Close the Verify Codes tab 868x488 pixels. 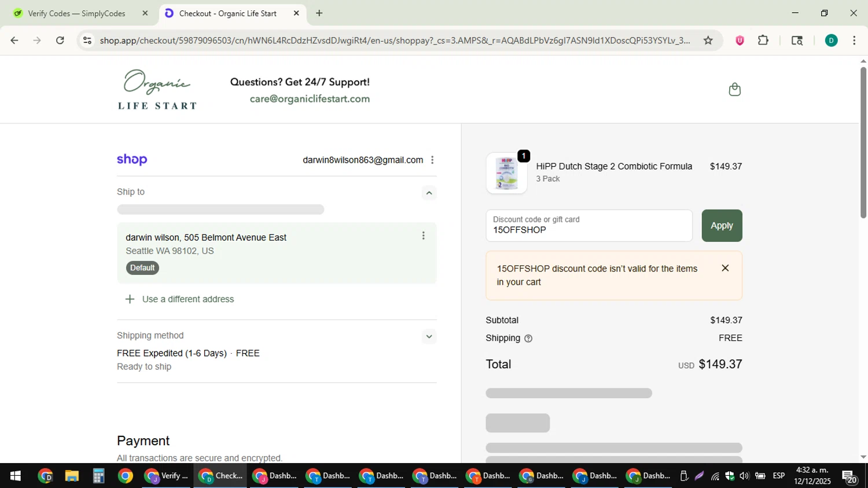coord(145,13)
